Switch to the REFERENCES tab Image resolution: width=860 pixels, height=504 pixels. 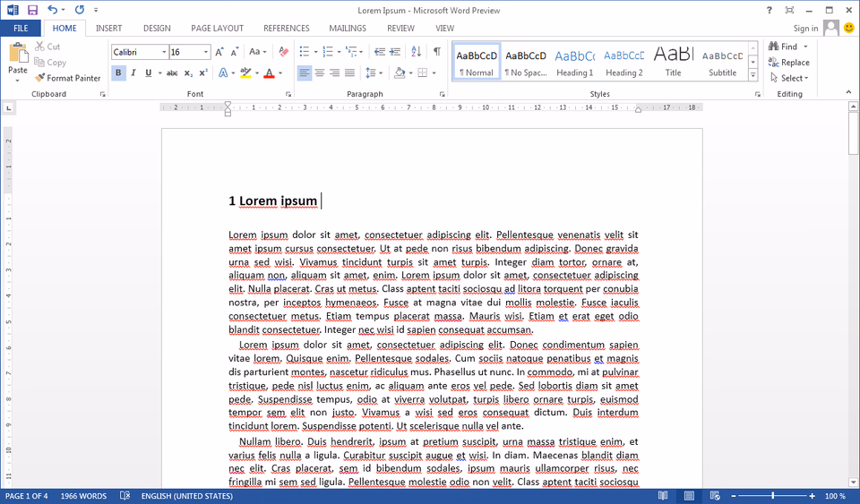click(x=287, y=28)
